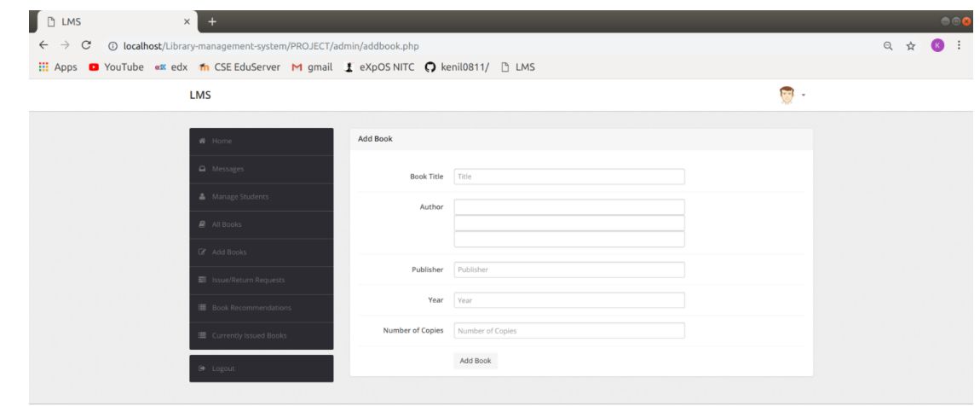This screenshot has width=980, height=406.
Task: Open Home in the sidebar menu
Action: [262, 142]
